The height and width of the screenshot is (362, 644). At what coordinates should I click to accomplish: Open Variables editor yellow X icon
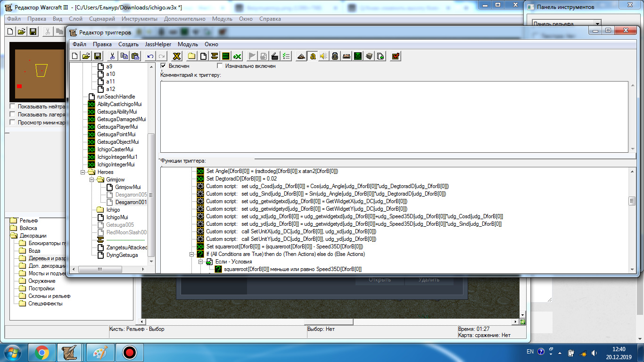click(177, 56)
